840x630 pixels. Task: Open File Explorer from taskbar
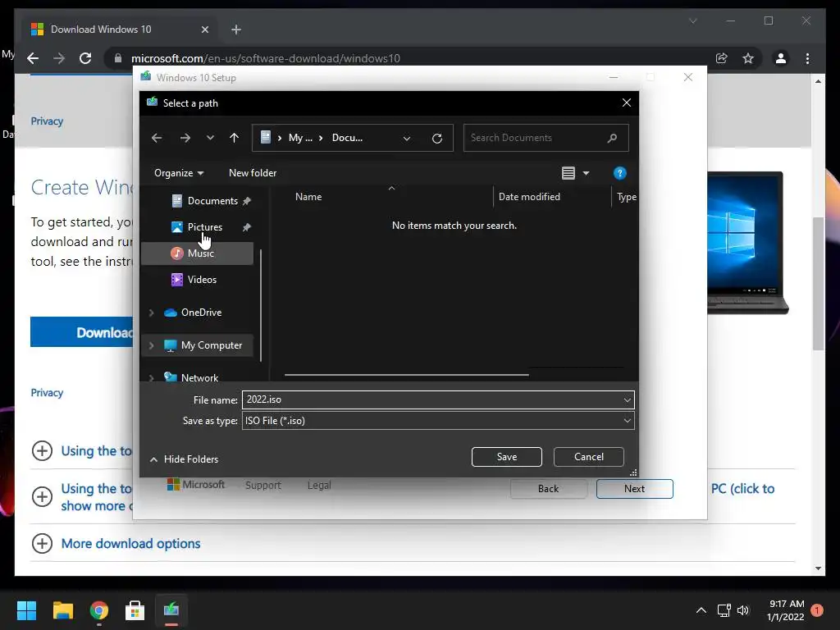[62, 610]
